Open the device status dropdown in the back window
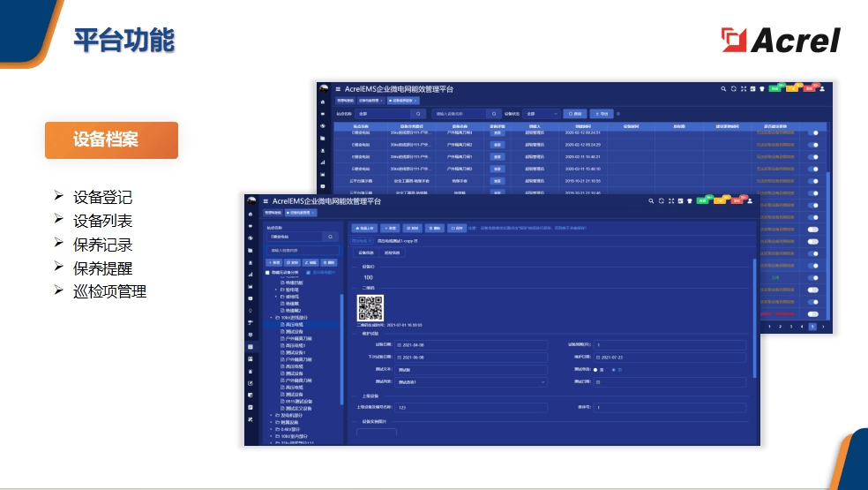 pyautogui.click(x=542, y=114)
